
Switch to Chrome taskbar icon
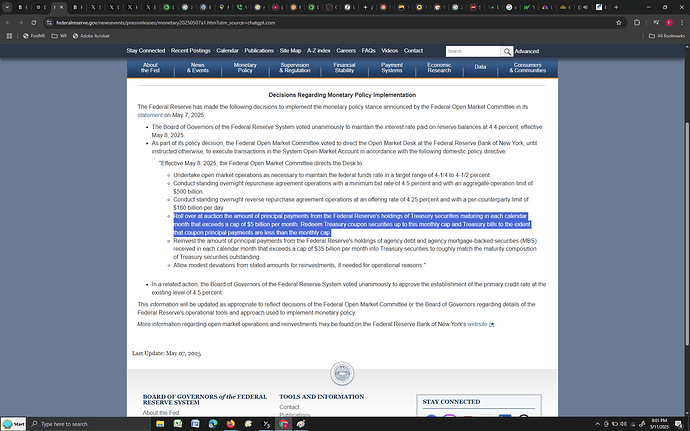point(284,424)
